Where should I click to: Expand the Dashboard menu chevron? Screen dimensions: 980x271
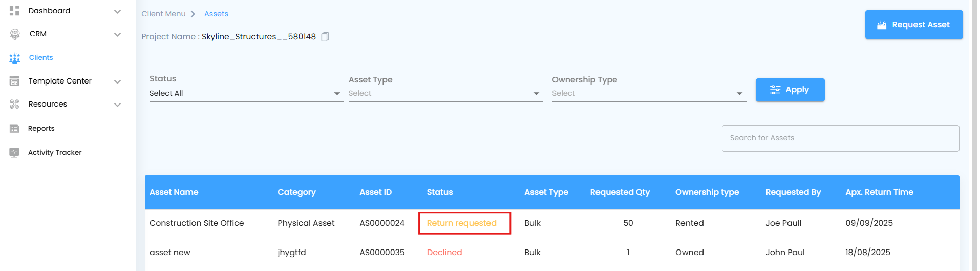pyautogui.click(x=117, y=11)
